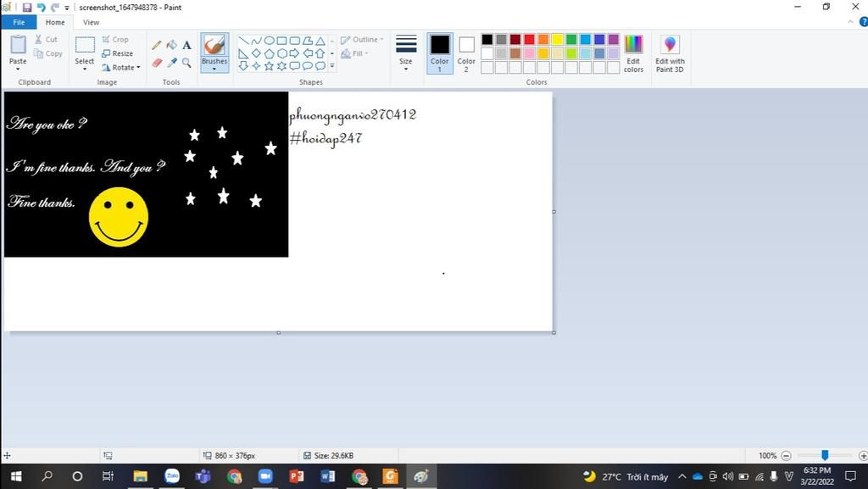Click the Resize button
This screenshot has height=489, width=868.
[x=117, y=53]
